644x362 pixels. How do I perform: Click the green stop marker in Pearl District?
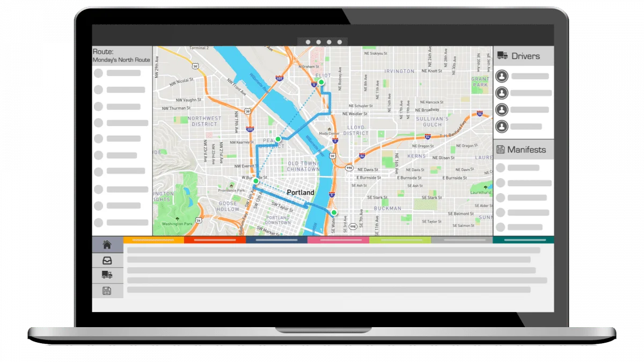(x=278, y=139)
